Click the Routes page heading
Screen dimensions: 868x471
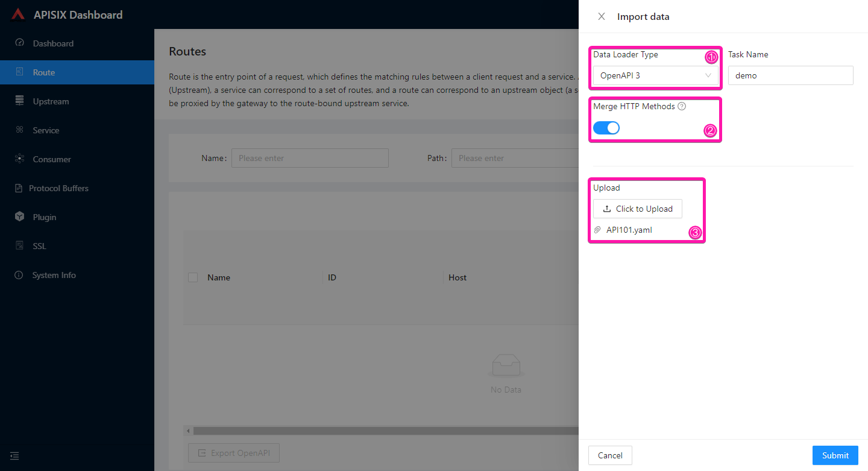pyautogui.click(x=187, y=51)
